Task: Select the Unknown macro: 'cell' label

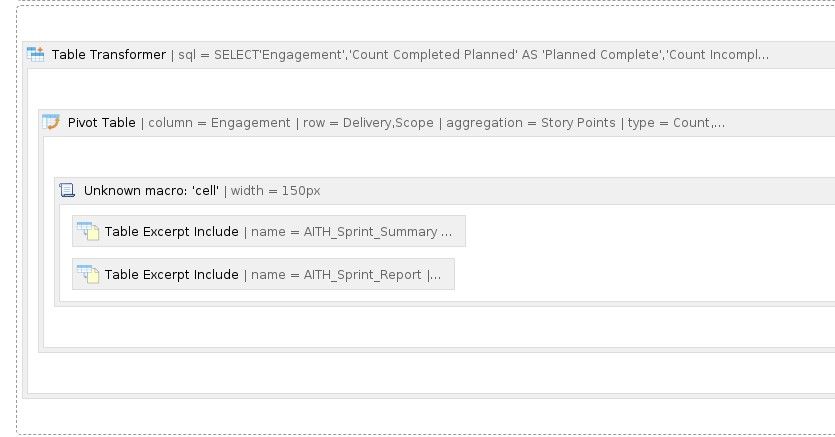Action: click(x=151, y=190)
